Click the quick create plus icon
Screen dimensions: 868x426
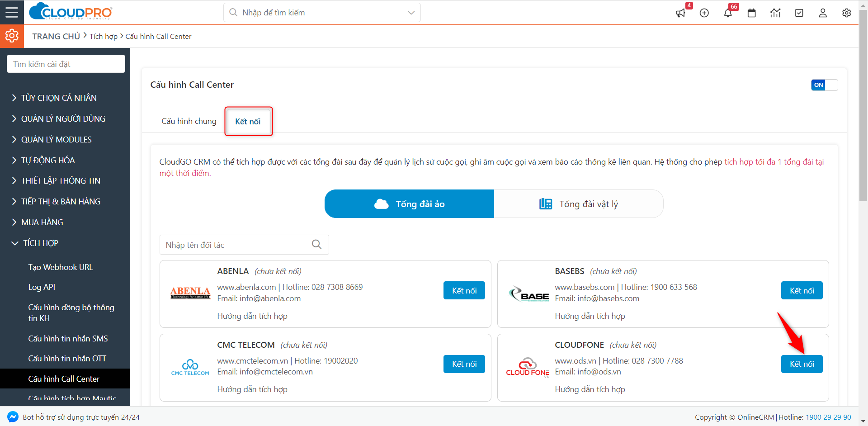tap(704, 13)
